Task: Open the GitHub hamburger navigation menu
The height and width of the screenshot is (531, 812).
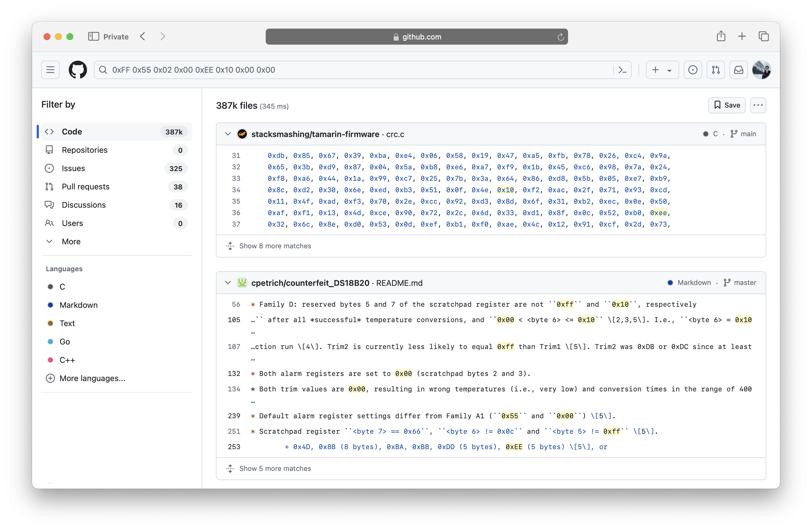Action: 50,70
